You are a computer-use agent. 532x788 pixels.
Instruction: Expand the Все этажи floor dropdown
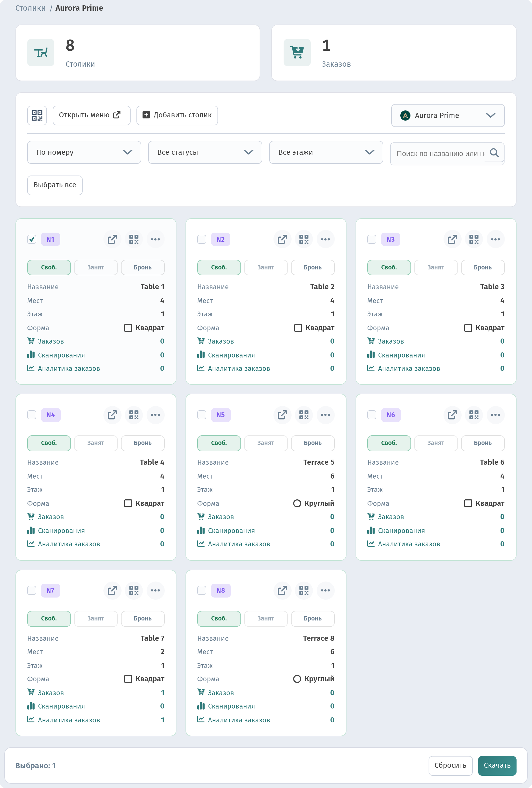[326, 152]
